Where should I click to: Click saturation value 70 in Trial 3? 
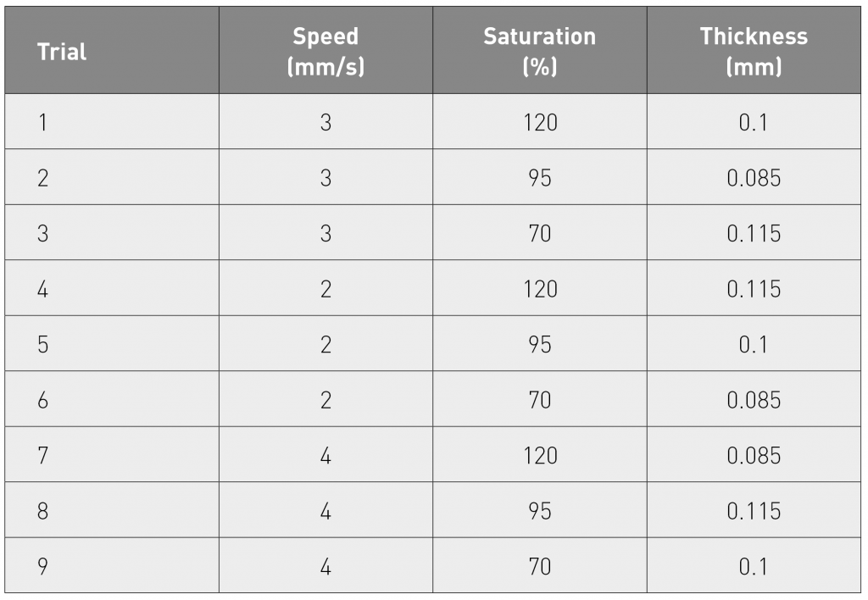[540, 232]
